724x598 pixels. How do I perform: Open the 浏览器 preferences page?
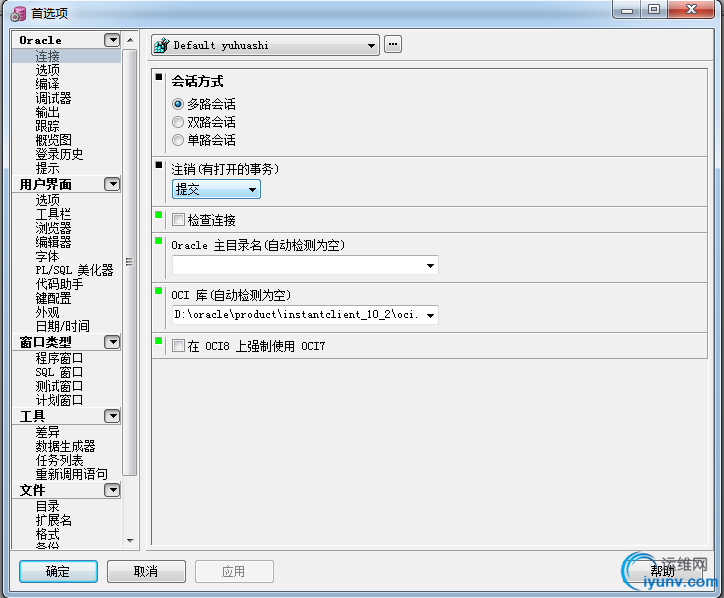54,228
